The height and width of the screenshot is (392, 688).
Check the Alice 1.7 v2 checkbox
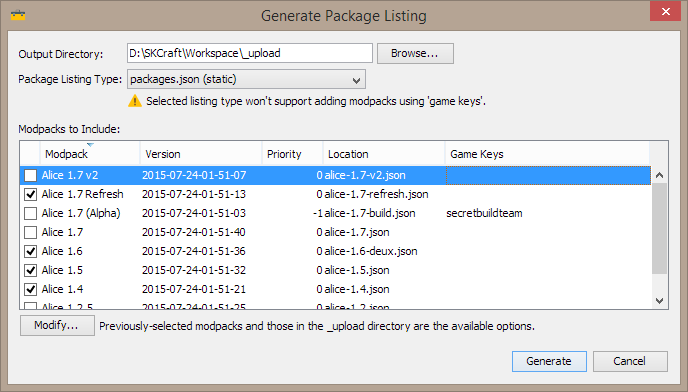pos(30,176)
